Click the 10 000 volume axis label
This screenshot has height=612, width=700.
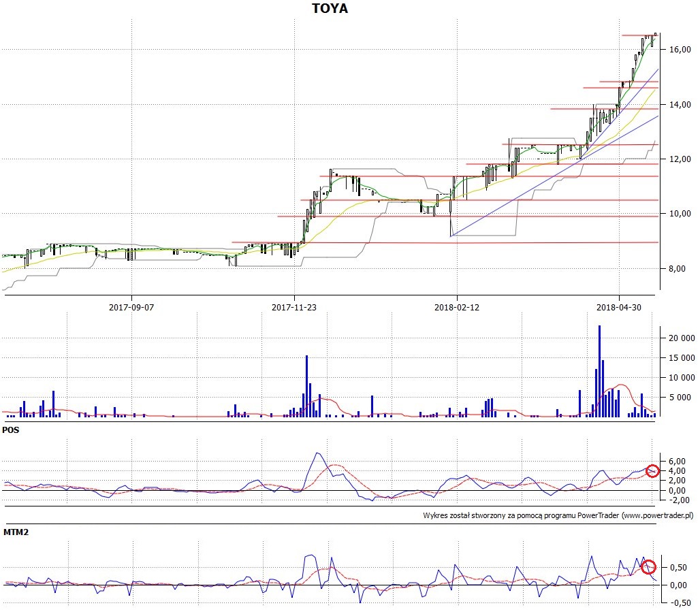click(682, 377)
